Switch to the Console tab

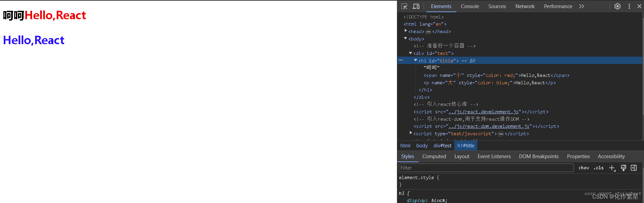[470, 6]
